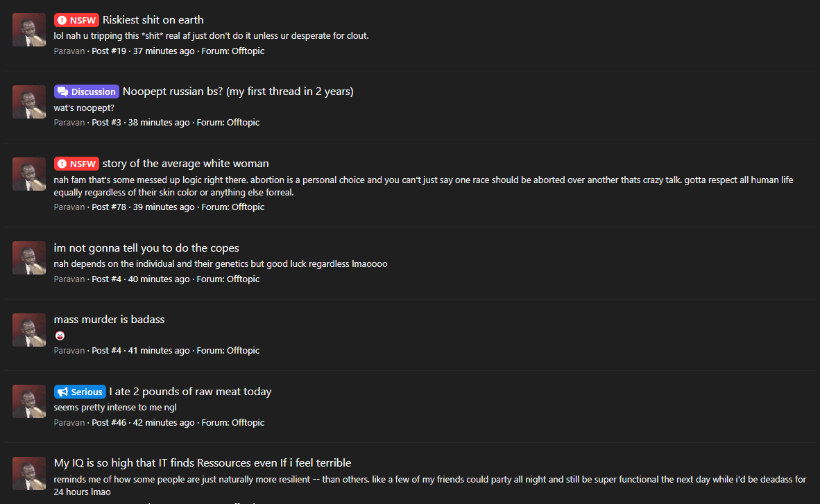Click the Discussion badge beside Noopept thread
820x504 pixels.
[x=87, y=92]
